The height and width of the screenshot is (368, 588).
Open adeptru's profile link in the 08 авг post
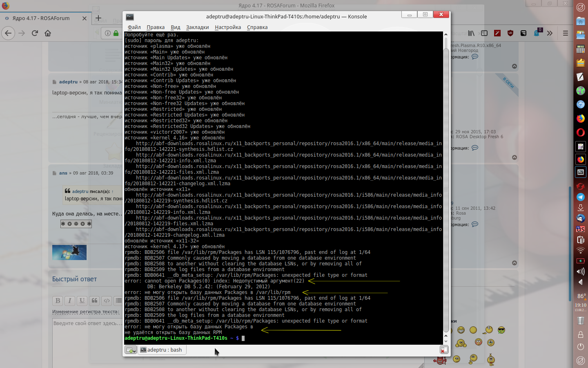[68, 82]
